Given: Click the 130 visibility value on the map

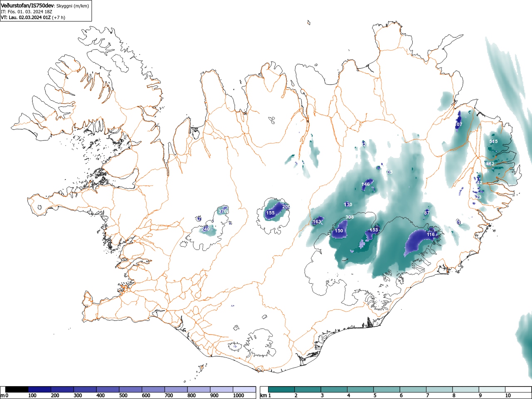Looking at the screenshot, I should 348,204.
